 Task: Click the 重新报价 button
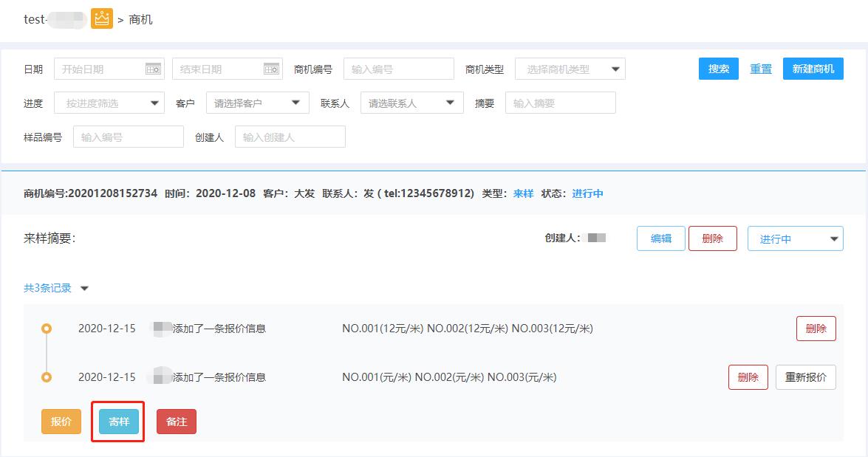coord(805,377)
